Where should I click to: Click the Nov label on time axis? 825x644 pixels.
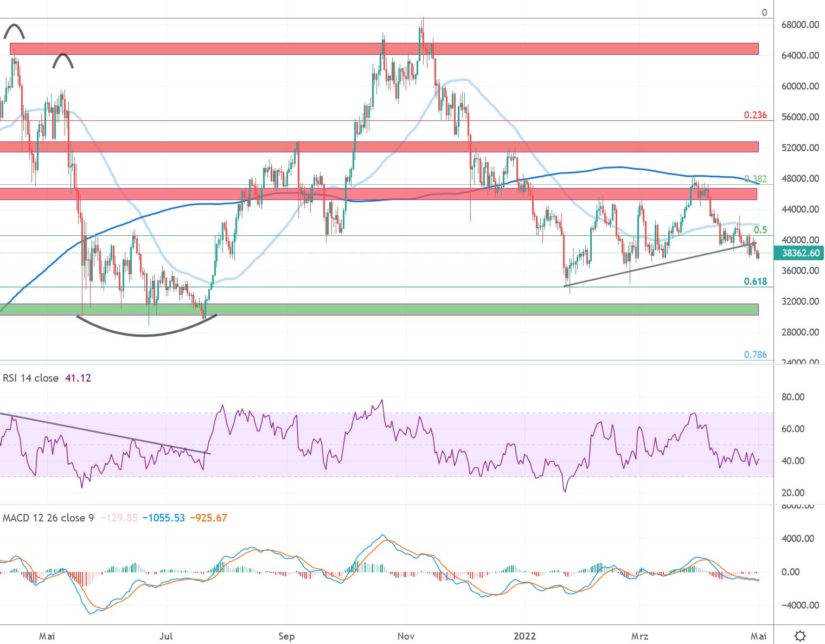(406, 636)
